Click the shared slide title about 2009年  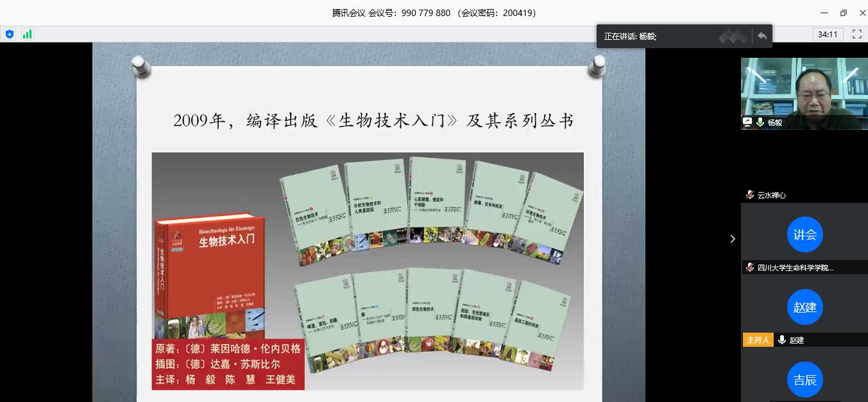(373, 121)
